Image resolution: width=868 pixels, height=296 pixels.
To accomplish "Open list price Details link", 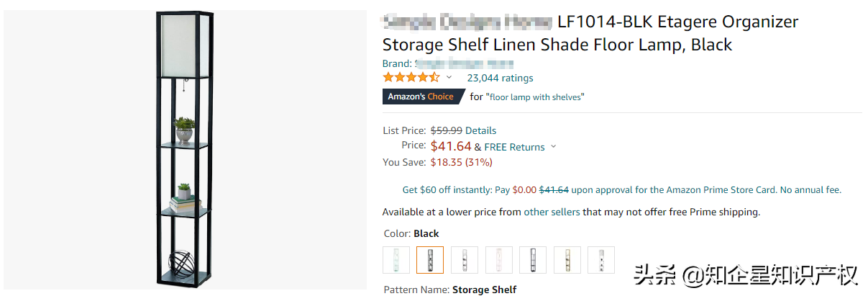I will (480, 130).
